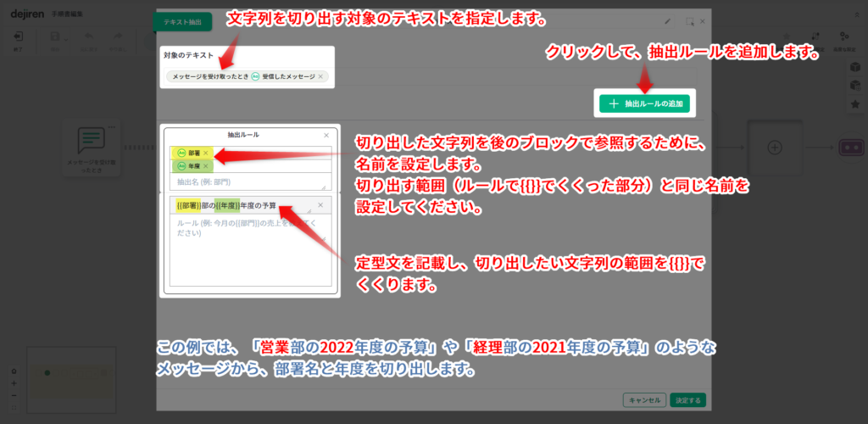Viewport: 868px width, 424px height.
Task: Click the selection-box icon in dialog header
Action: (x=690, y=21)
